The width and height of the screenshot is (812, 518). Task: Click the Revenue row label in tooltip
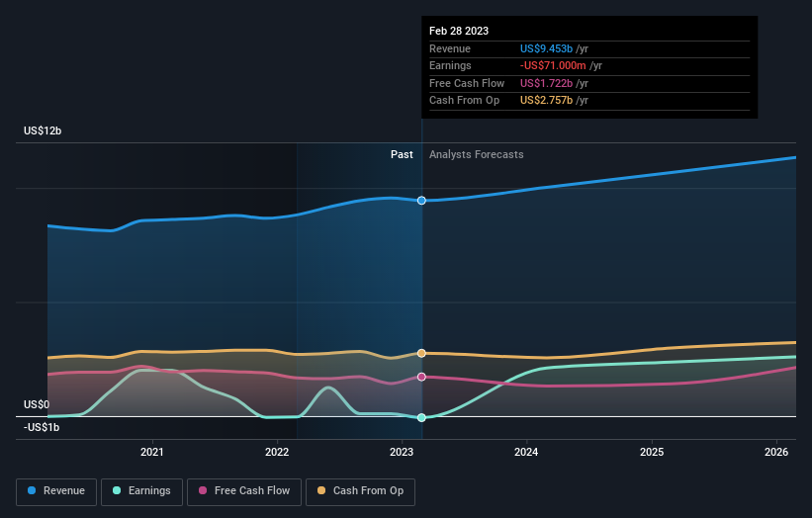point(450,48)
